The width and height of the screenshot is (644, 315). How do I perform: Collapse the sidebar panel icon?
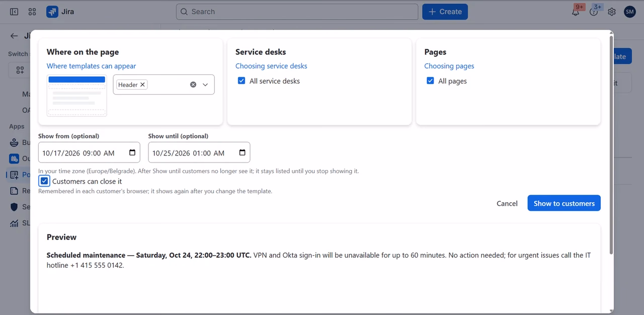[x=14, y=12]
